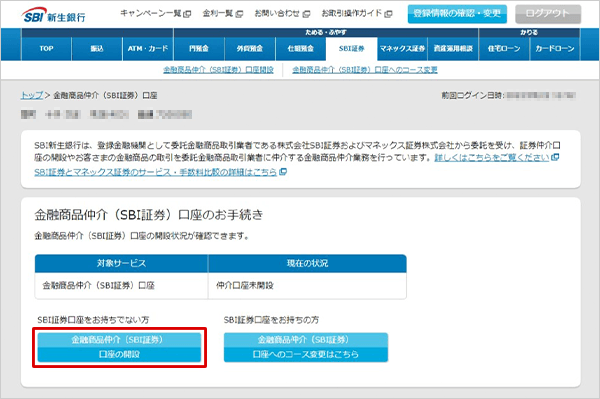Switch to 円預金 tab

click(x=199, y=49)
